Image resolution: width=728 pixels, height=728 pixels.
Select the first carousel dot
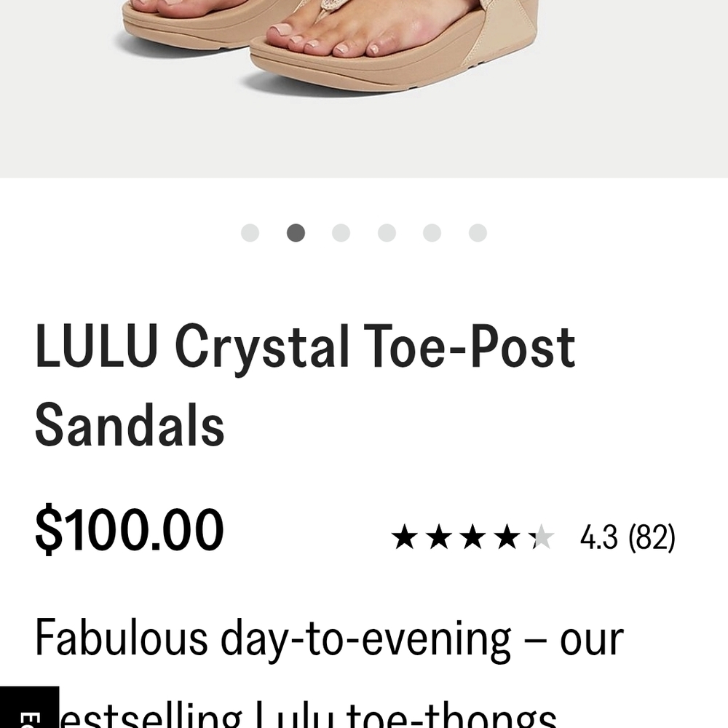[251, 232]
